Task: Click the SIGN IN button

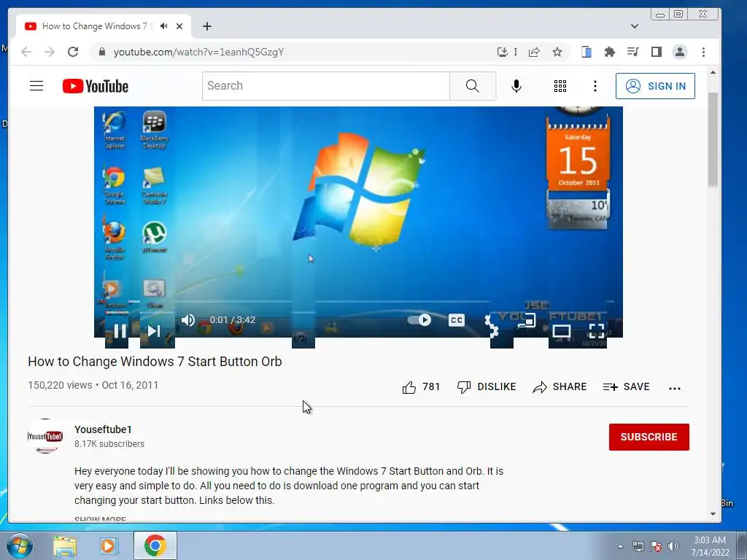Action: (x=655, y=86)
